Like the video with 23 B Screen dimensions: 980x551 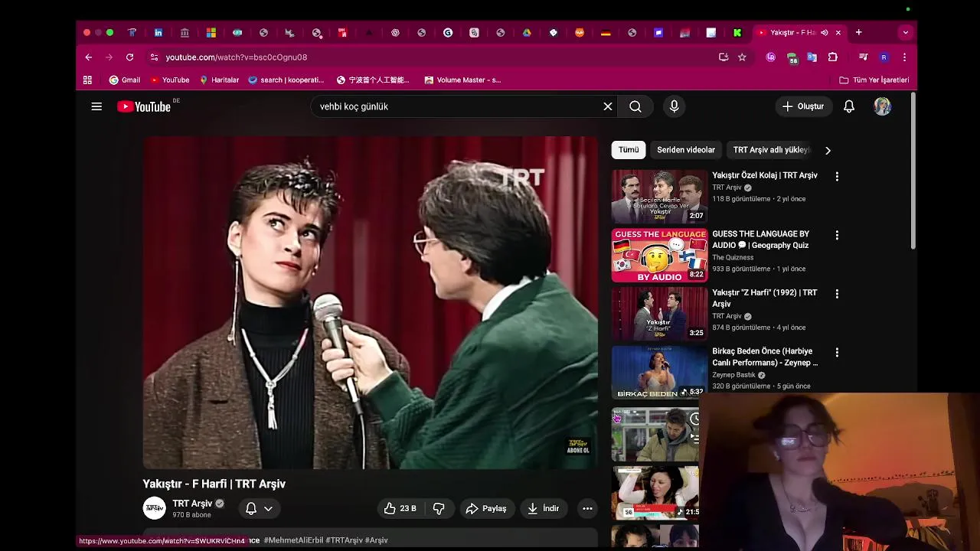click(400, 508)
